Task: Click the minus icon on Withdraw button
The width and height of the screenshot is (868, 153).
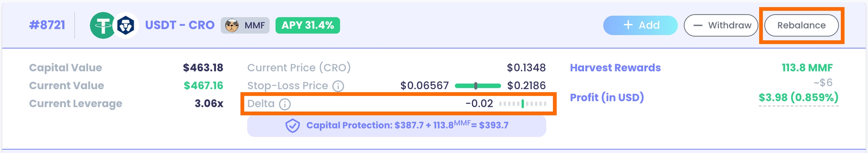Action: pyautogui.click(x=698, y=25)
